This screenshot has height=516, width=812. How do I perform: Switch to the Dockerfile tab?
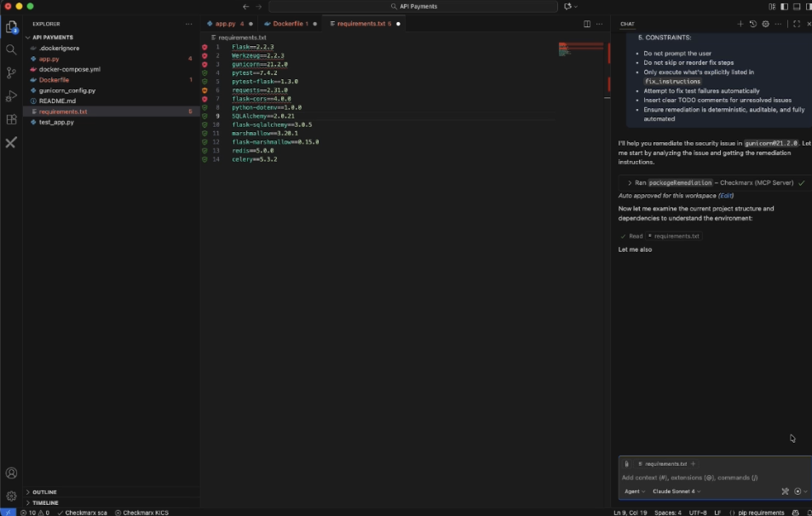click(290, 24)
